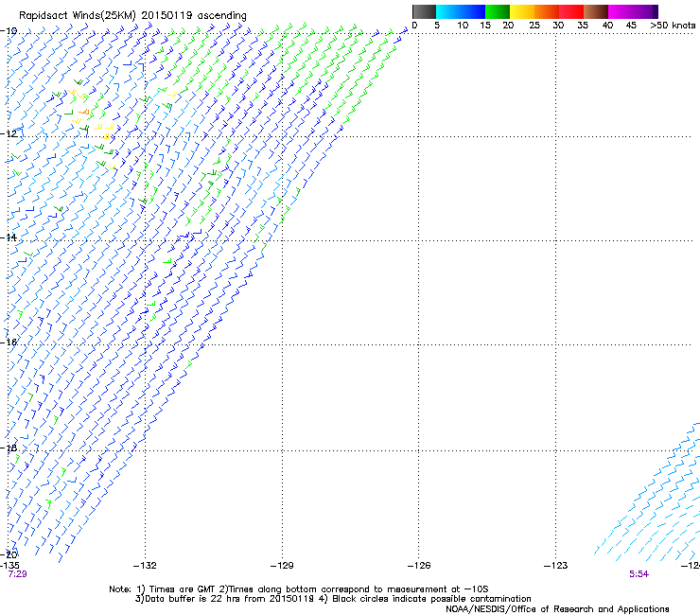Click the -129 longitude axis label
This screenshot has width=700, height=615.
[282, 566]
